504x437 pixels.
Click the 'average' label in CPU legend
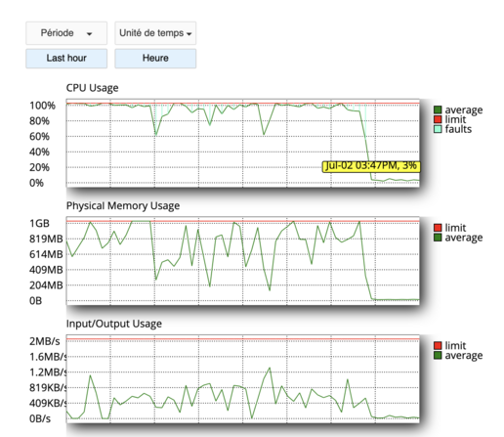(464, 110)
